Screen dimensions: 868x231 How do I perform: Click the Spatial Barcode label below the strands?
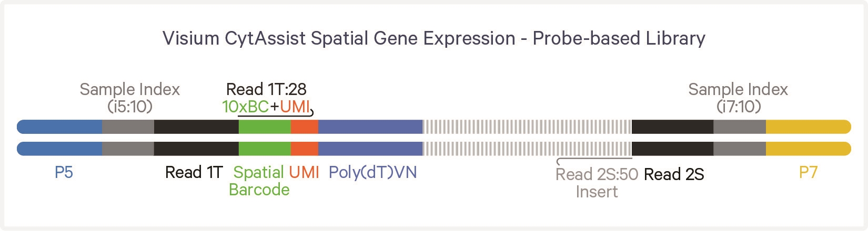pos(259,181)
